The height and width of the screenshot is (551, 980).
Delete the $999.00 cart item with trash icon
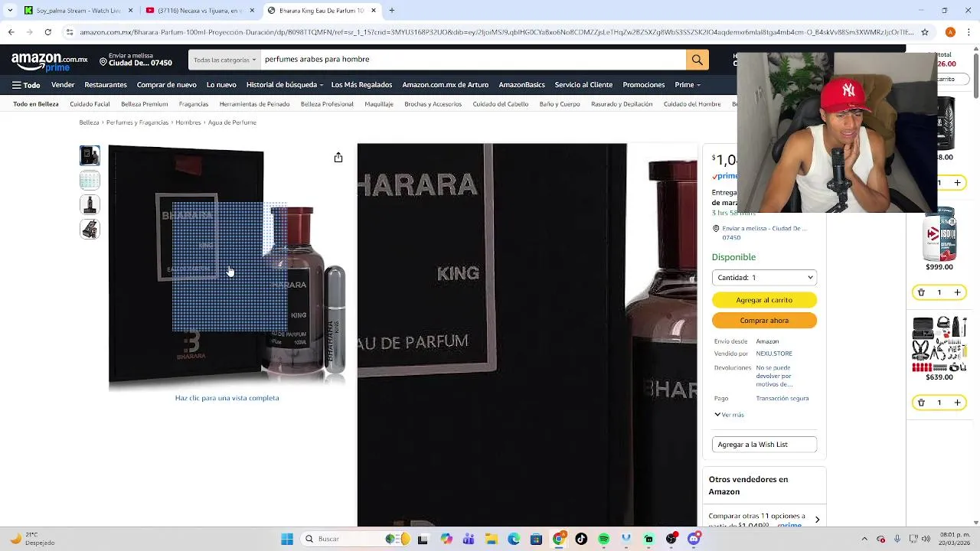coord(921,292)
